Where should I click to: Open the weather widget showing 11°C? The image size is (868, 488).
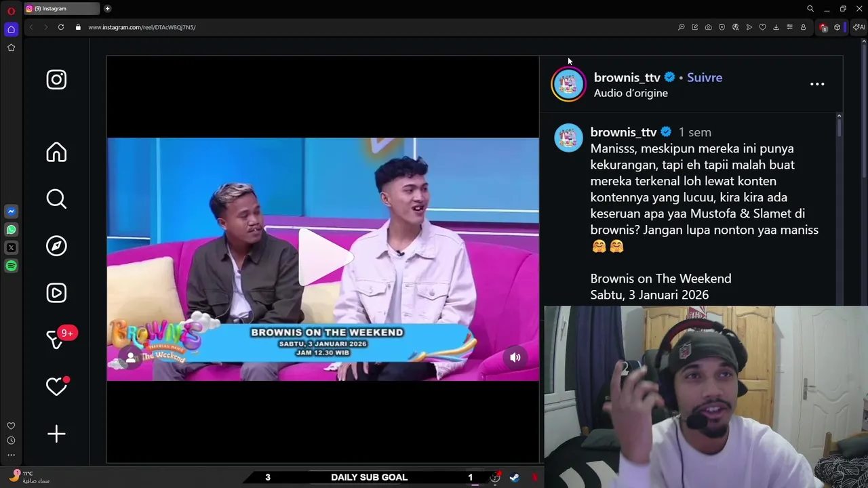[x=28, y=476]
